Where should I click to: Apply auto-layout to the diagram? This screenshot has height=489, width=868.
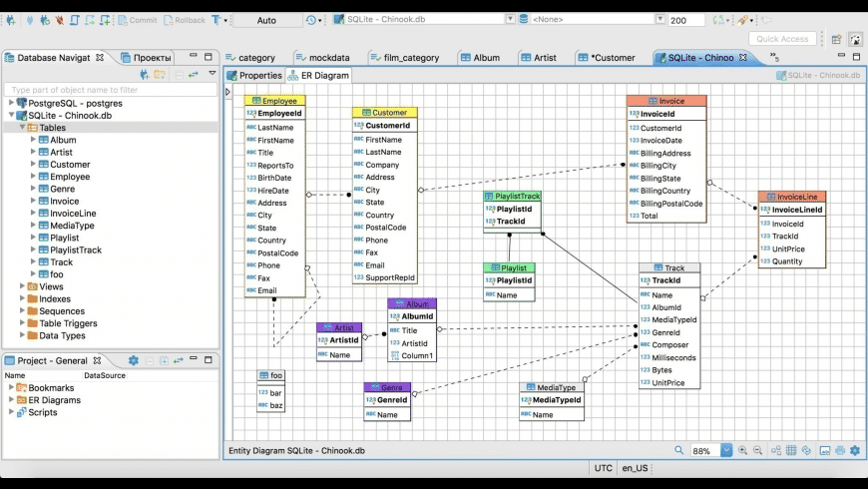point(776,451)
